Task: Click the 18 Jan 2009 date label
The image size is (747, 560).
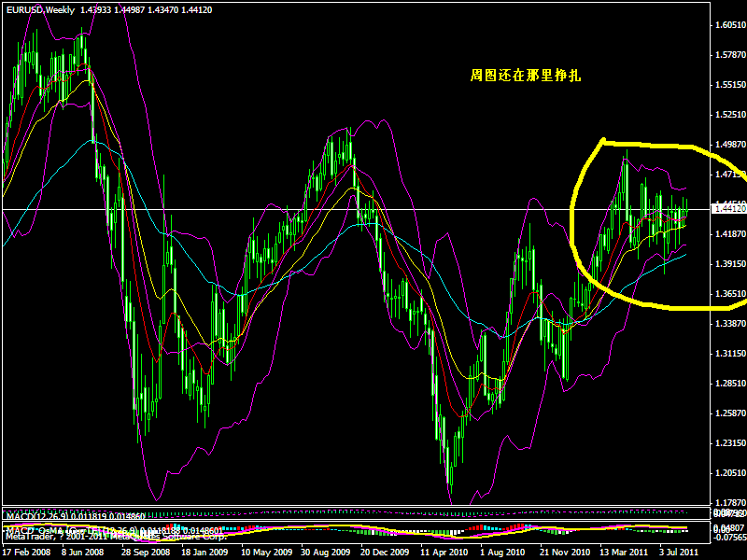Action: (x=204, y=553)
